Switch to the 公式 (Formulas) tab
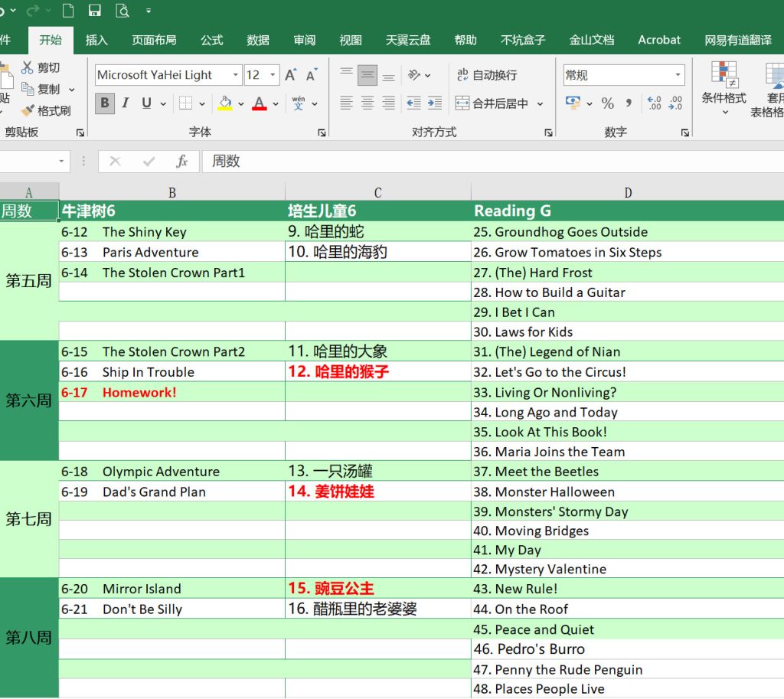This screenshot has width=784, height=699. click(x=212, y=40)
